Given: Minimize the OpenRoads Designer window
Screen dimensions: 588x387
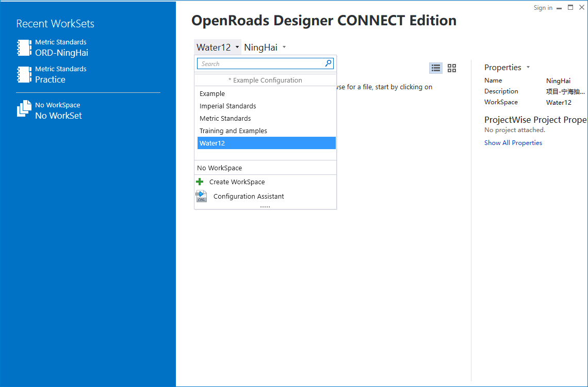Looking at the screenshot, I should (x=559, y=8).
